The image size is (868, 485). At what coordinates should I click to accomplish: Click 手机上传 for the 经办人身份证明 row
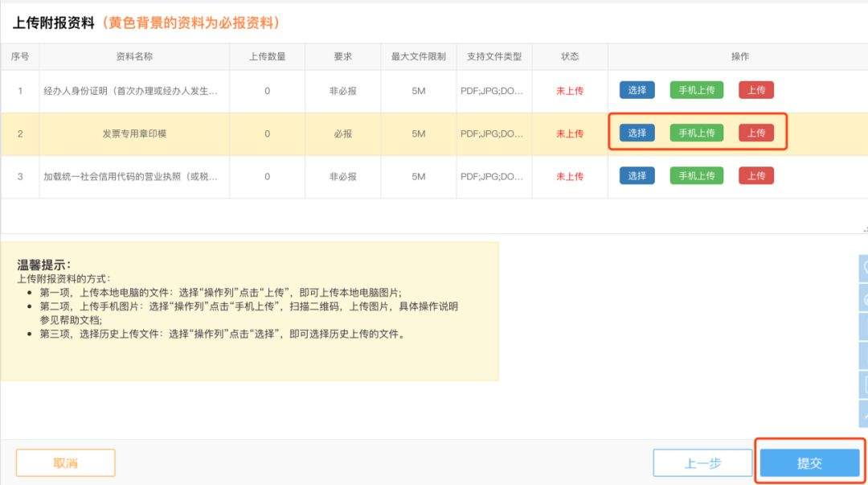[696, 90]
